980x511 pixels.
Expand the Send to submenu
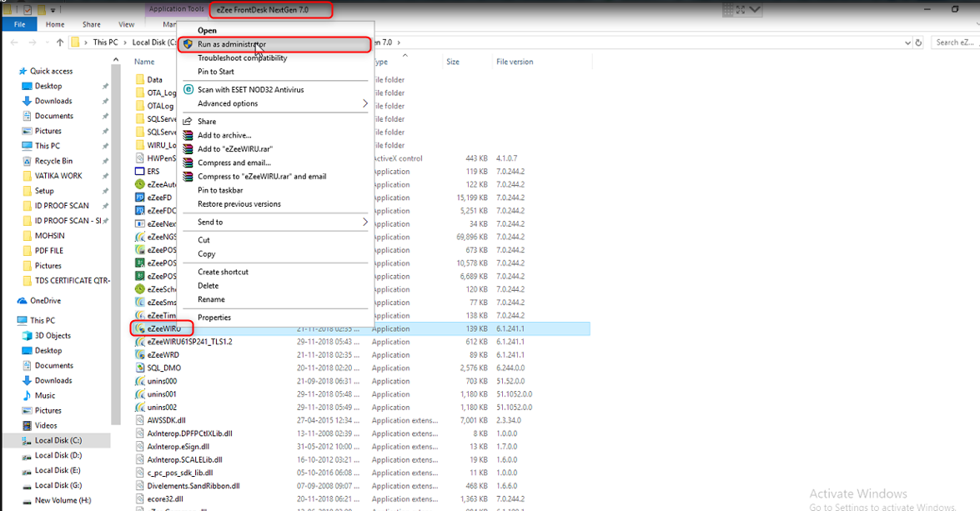pyautogui.click(x=275, y=223)
